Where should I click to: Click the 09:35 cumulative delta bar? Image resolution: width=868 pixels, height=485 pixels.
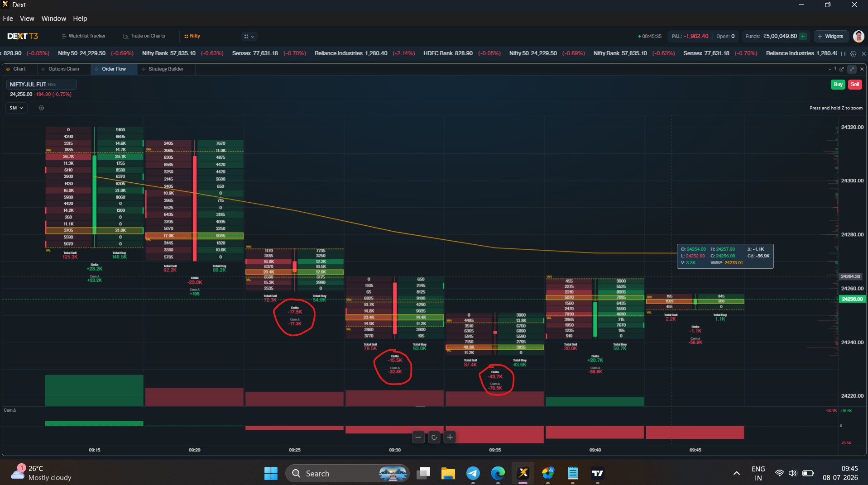(x=495, y=434)
